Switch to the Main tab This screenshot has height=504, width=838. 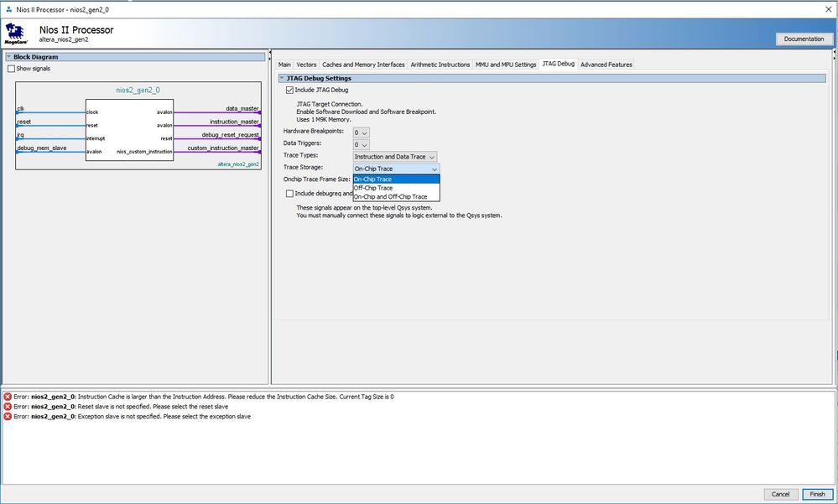284,65
